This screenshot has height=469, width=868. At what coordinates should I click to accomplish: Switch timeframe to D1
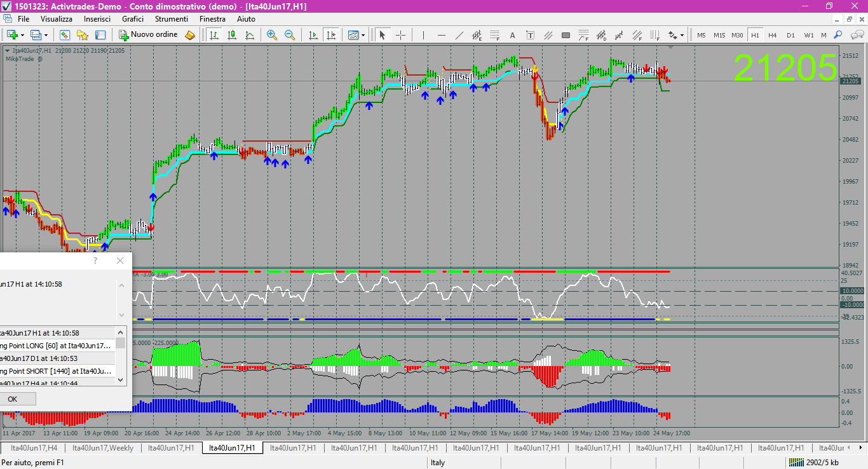(x=790, y=35)
